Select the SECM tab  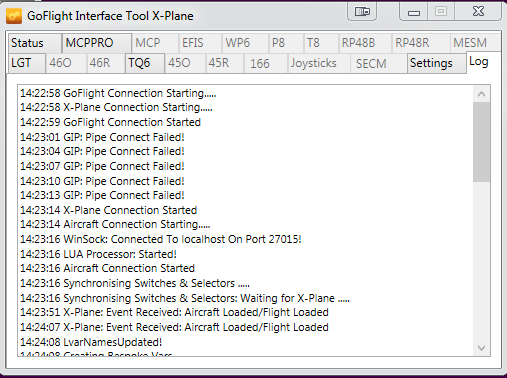[379, 63]
